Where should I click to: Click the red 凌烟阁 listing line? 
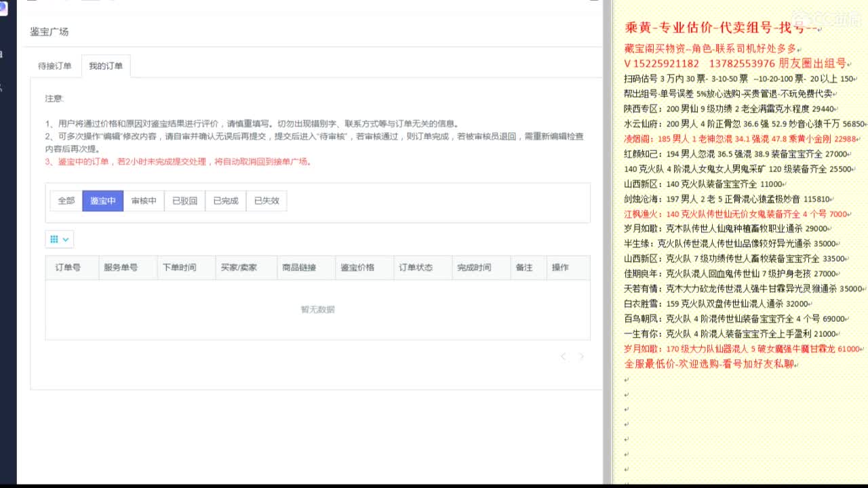(741, 139)
